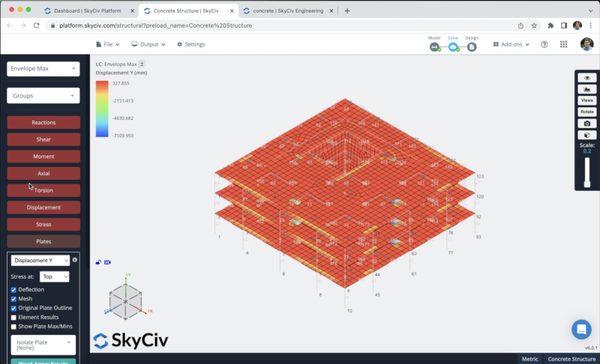Image resolution: width=600 pixels, height=364 pixels.
Task: Click the Design stage icon
Action: click(472, 46)
